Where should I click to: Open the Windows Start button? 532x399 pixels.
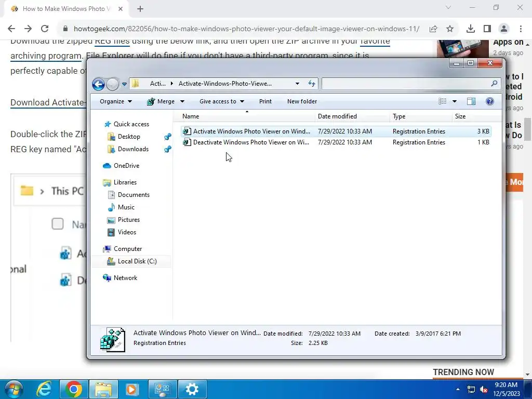pos(13,389)
